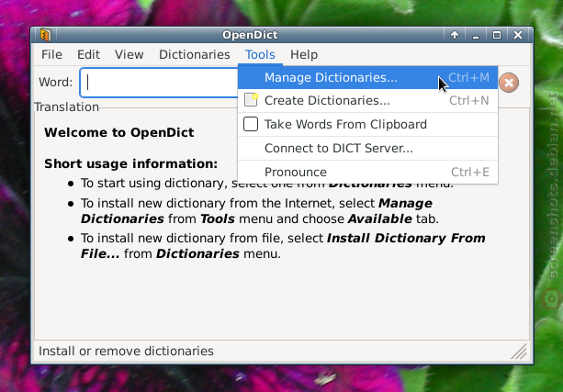563x392 pixels.
Task: Click the window resize grip
Action: pos(519,352)
